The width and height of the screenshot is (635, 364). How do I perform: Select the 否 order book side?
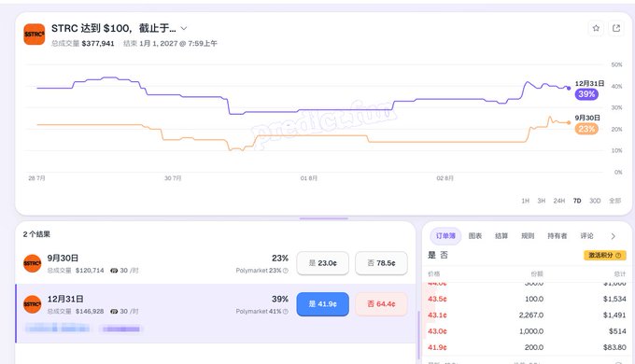pos(444,255)
